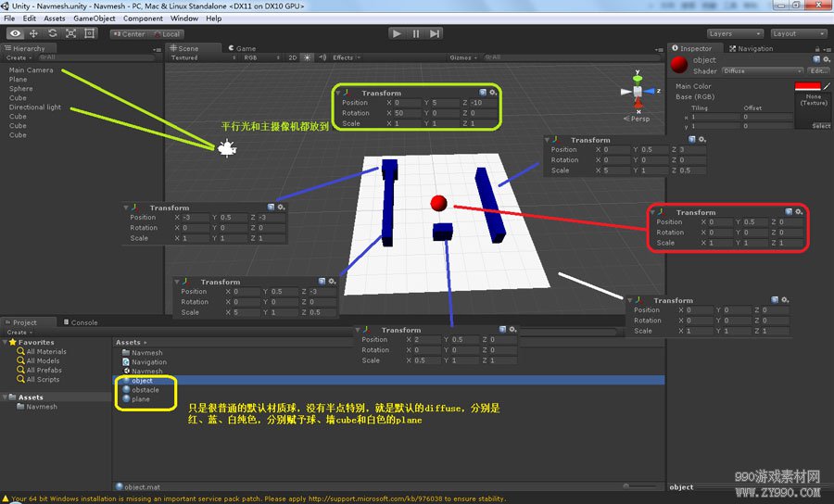Open the red Main Color swatch
Image resolution: width=834 pixels, height=504 pixels.
pos(807,85)
